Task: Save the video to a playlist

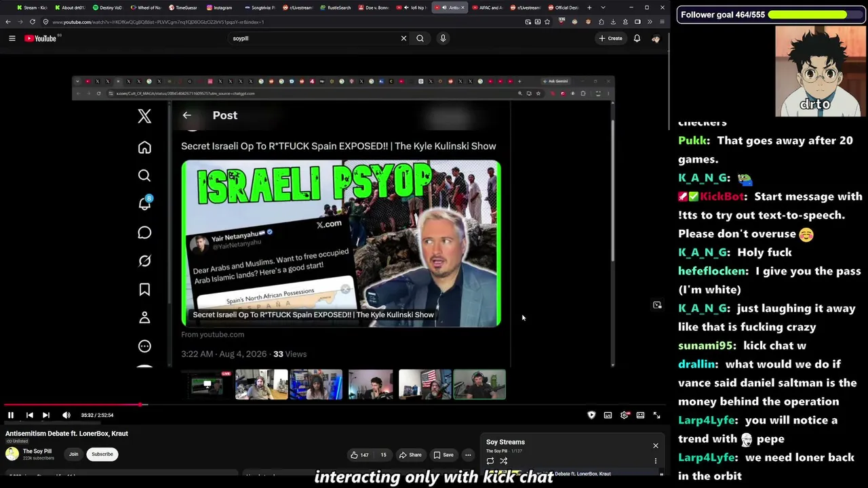Action: [443, 455]
